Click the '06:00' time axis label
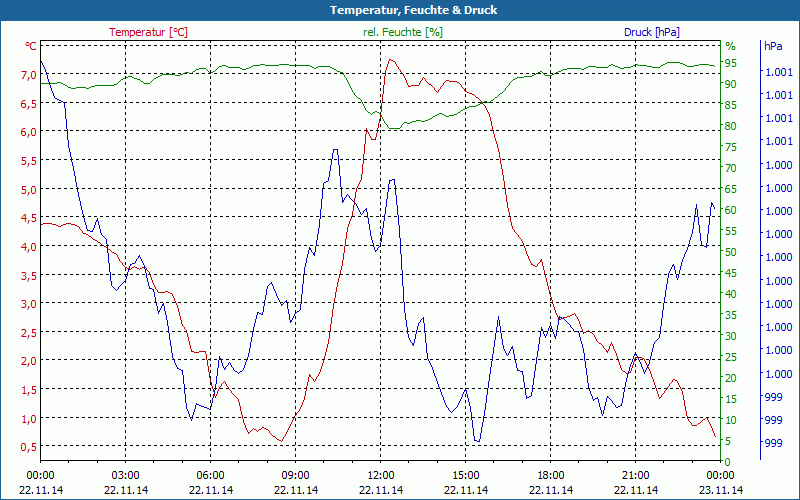Image resolution: width=800 pixels, height=500 pixels. tap(210, 476)
